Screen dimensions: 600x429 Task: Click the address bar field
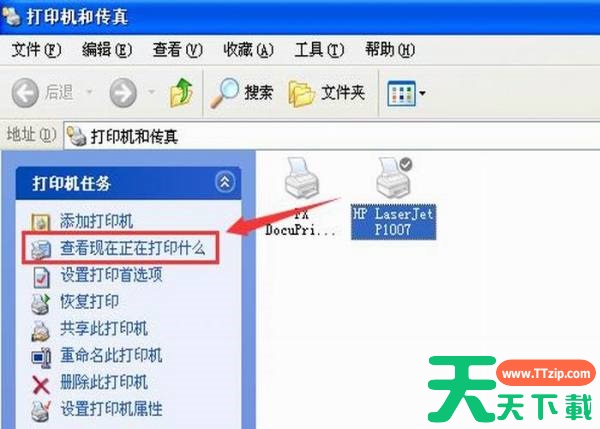coord(332,136)
